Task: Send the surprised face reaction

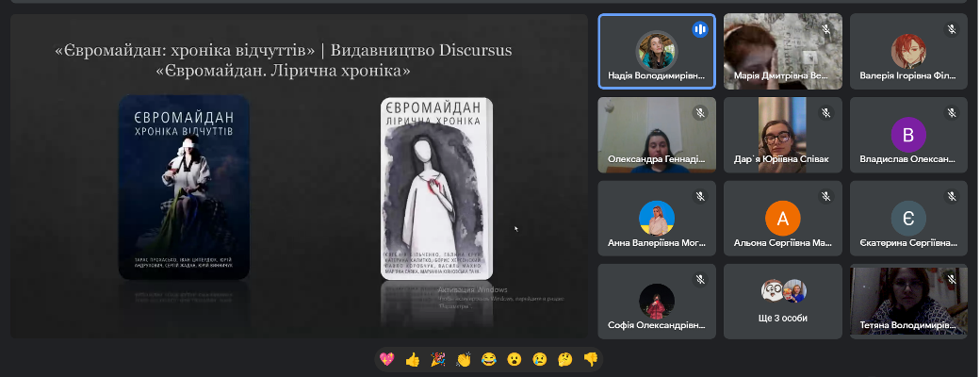Action: tap(514, 359)
